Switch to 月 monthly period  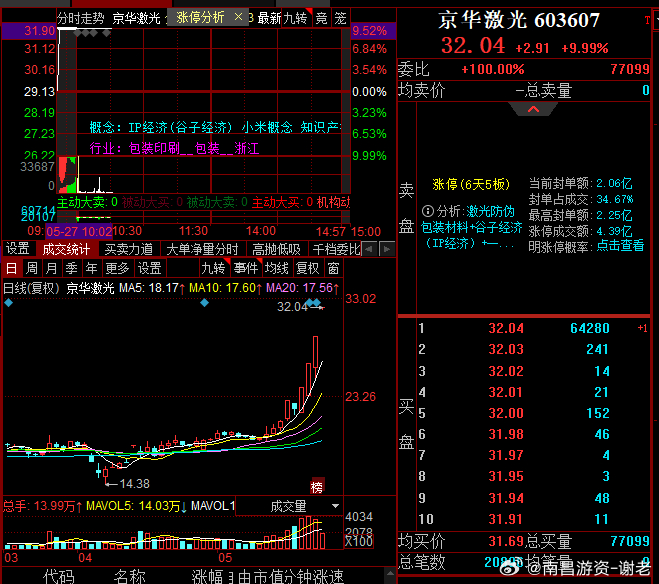[52, 268]
